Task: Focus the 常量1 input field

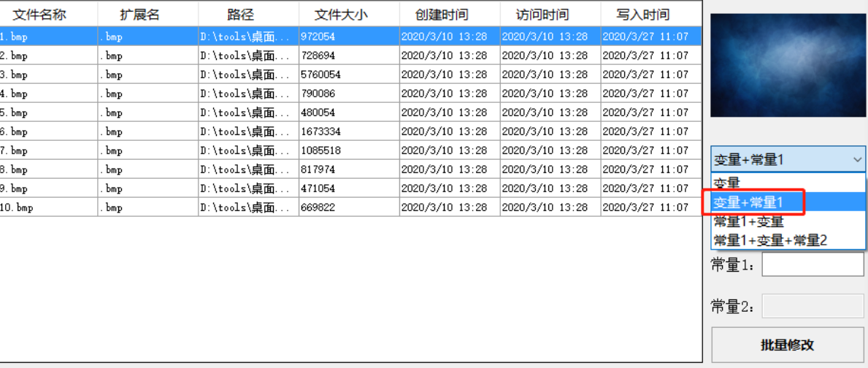Action: [813, 264]
